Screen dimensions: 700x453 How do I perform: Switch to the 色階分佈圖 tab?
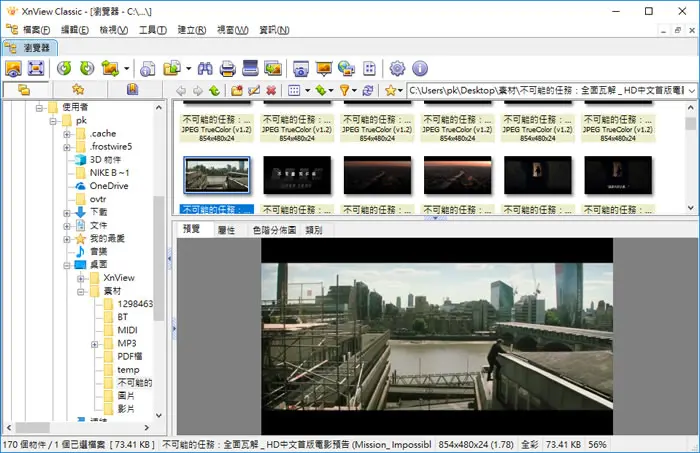[274, 230]
